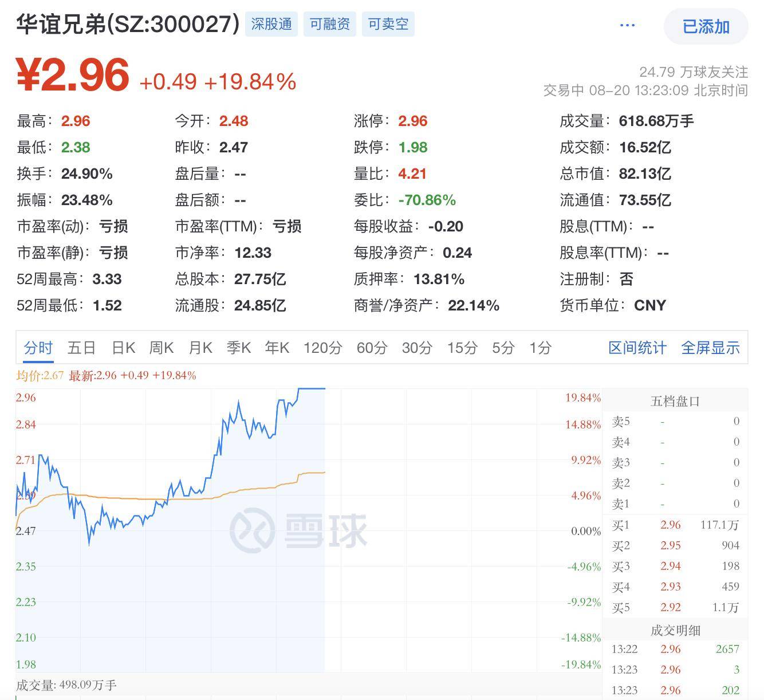Screen dimensions: 764x700
Task: Click the 每股收益 value -0.20
Action: tap(446, 227)
